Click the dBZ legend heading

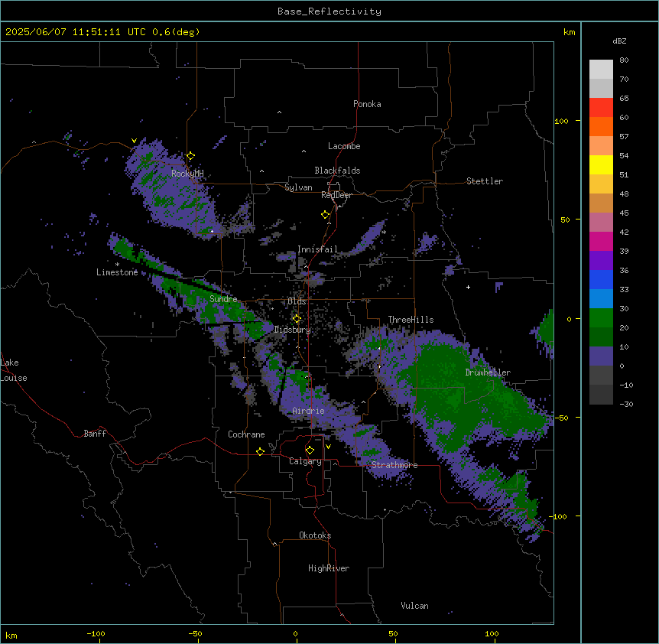619,41
